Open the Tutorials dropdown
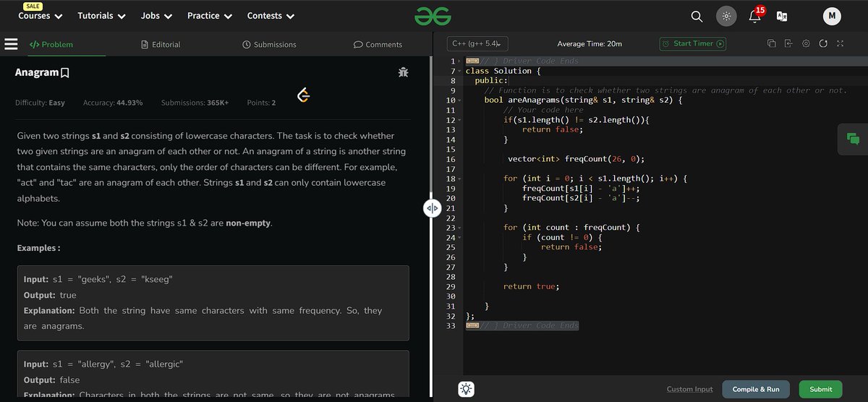Image resolution: width=868 pixels, height=402 pixels. pyautogui.click(x=101, y=16)
